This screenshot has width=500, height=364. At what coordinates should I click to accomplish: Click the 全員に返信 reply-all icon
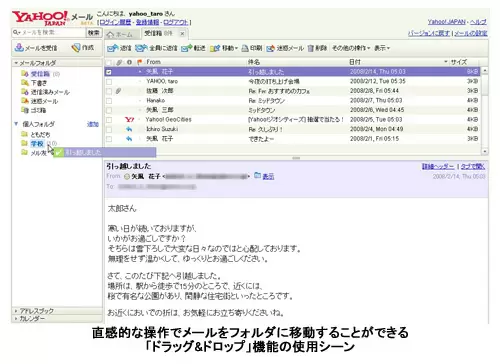(141, 49)
